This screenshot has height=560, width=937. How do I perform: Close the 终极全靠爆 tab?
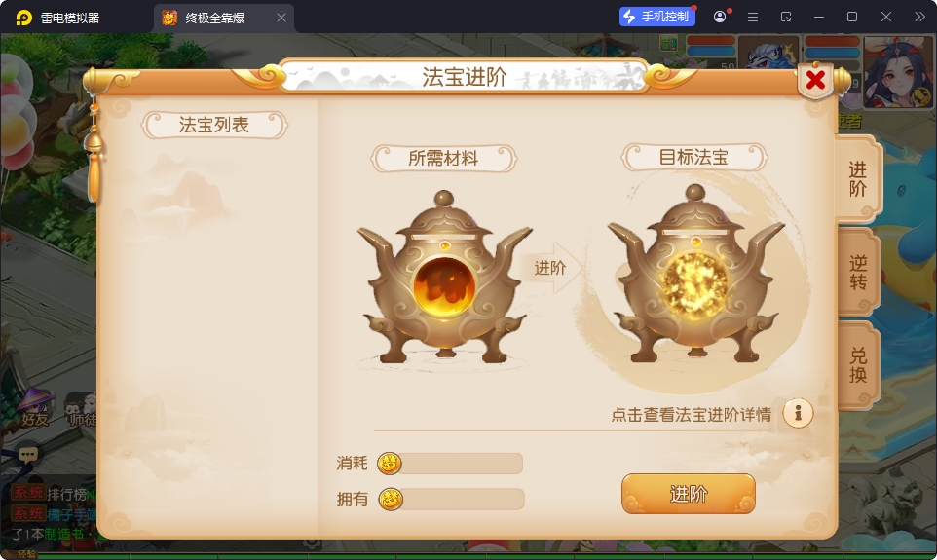pos(281,18)
